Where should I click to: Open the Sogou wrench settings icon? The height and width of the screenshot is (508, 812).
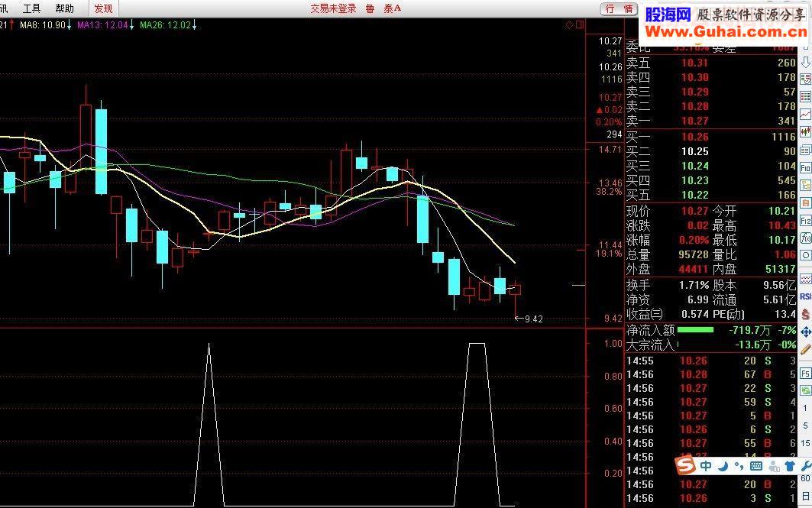(x=806, y=466)
